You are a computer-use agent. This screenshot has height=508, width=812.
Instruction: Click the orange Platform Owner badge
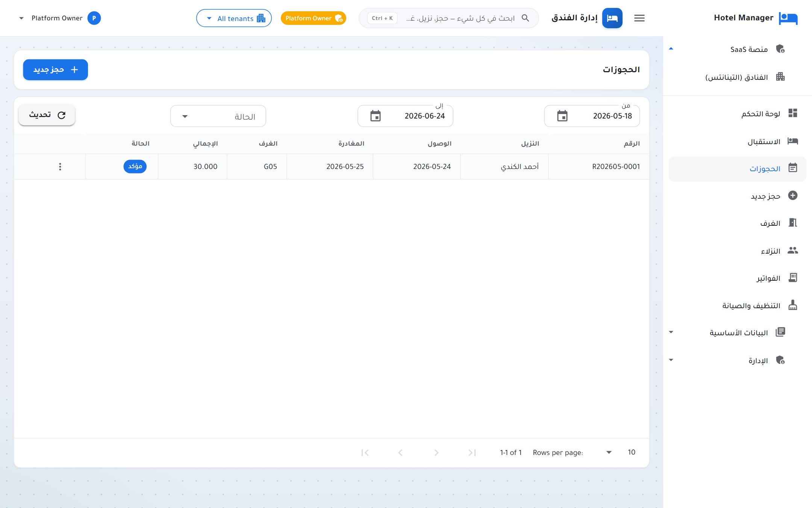coord(314,18)
